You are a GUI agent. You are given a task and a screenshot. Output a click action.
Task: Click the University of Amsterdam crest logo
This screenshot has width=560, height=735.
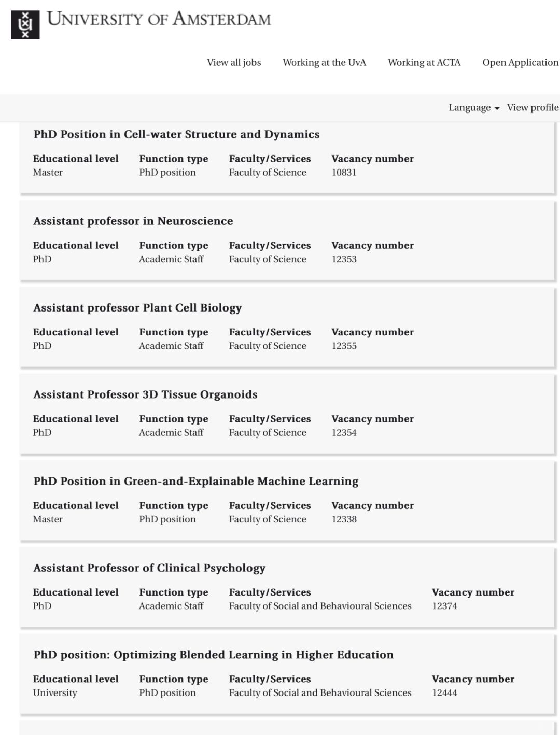(x=25, y=24)
